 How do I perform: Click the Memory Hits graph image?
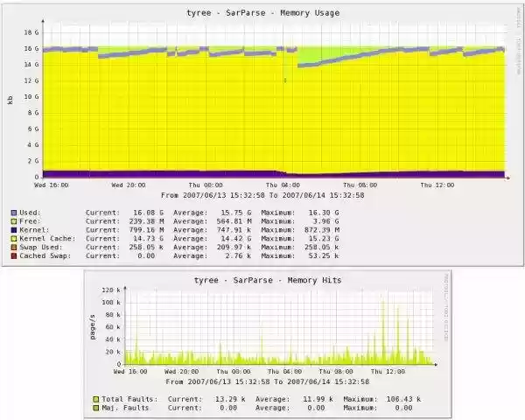268,344
